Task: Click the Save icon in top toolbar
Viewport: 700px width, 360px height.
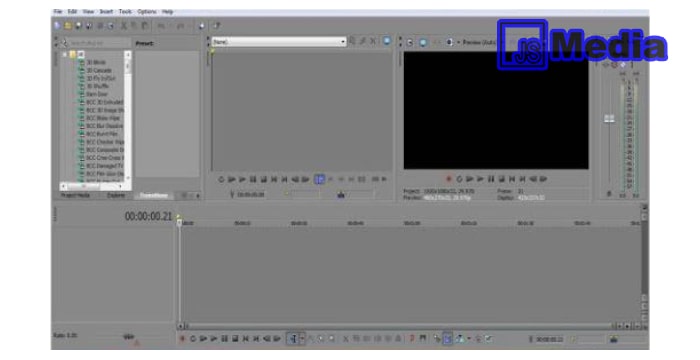Action: [79, 26]
